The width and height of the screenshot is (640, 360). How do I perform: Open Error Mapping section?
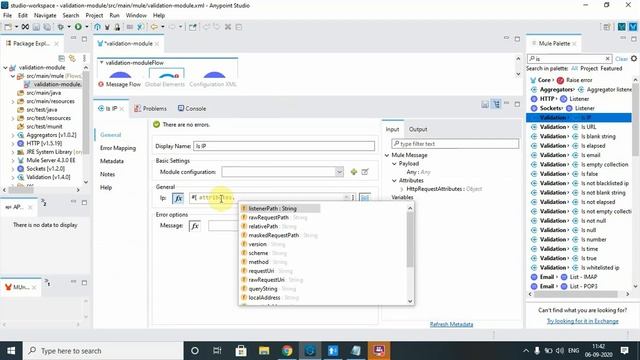pos(118,148)
